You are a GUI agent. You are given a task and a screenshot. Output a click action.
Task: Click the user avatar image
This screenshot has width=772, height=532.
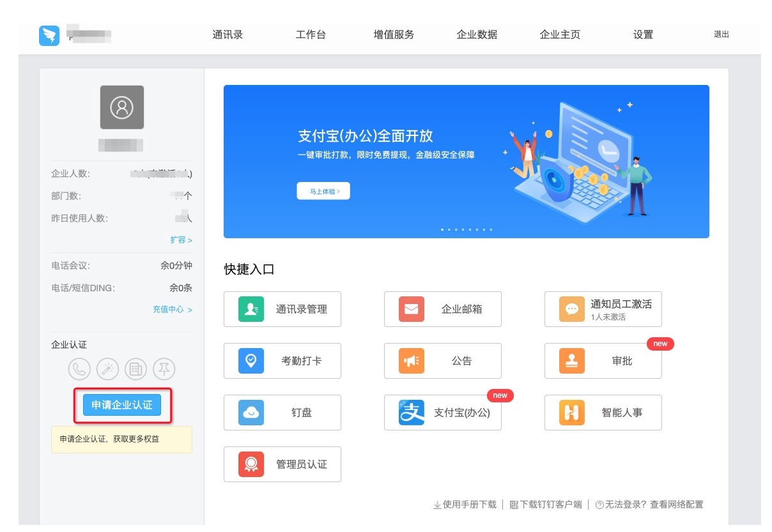pos(122,107)
